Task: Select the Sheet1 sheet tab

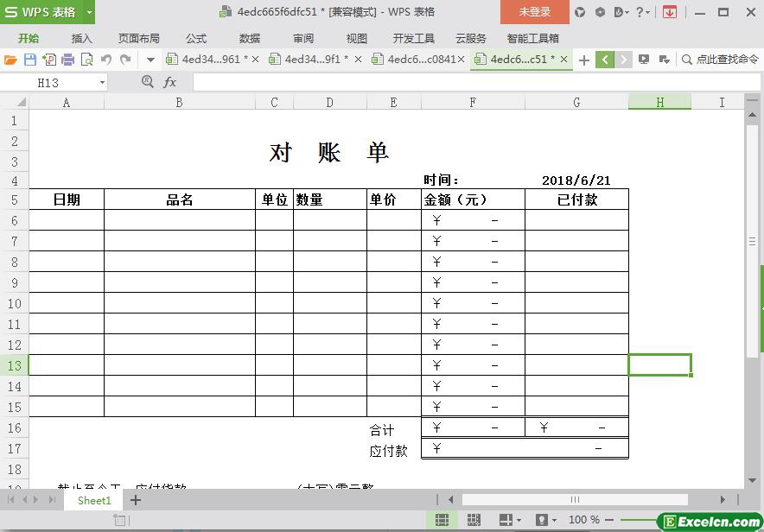Action: 94,500
